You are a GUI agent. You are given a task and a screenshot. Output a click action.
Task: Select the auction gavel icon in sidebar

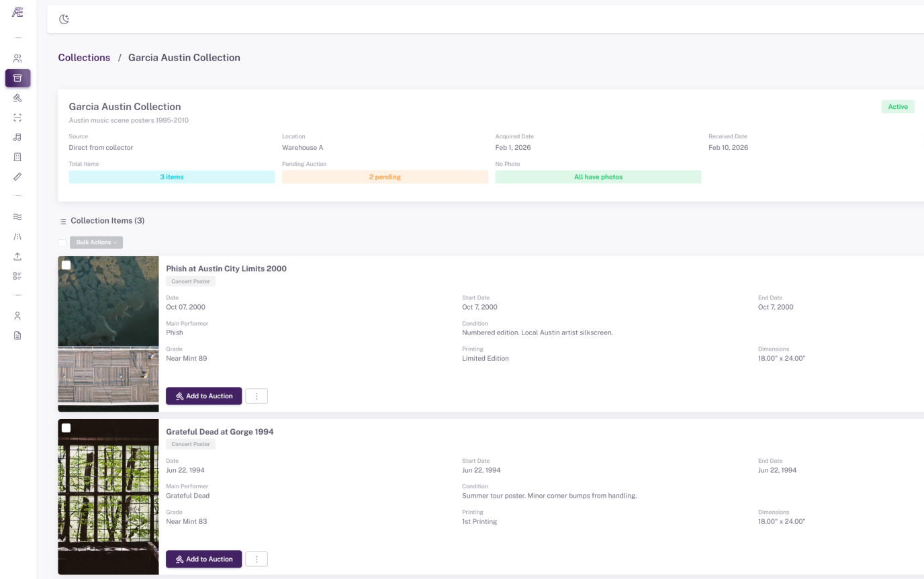pos(17,98)
